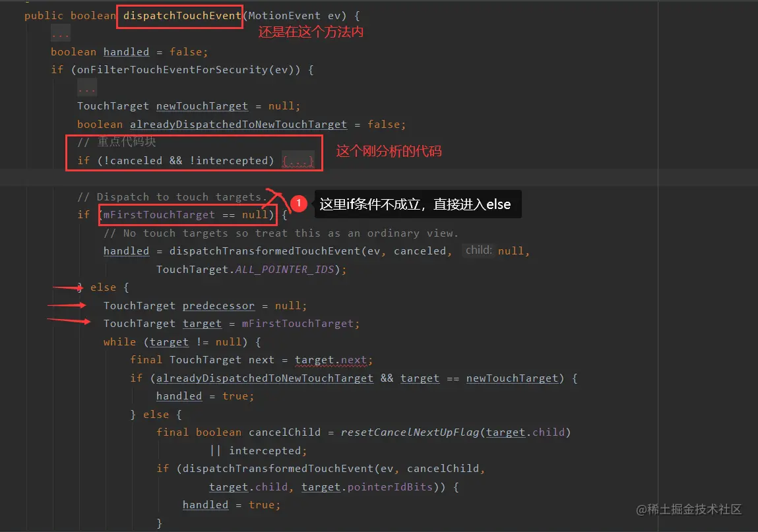
Task: Select the MotionEvent parameter type
Action: point(284,15)
